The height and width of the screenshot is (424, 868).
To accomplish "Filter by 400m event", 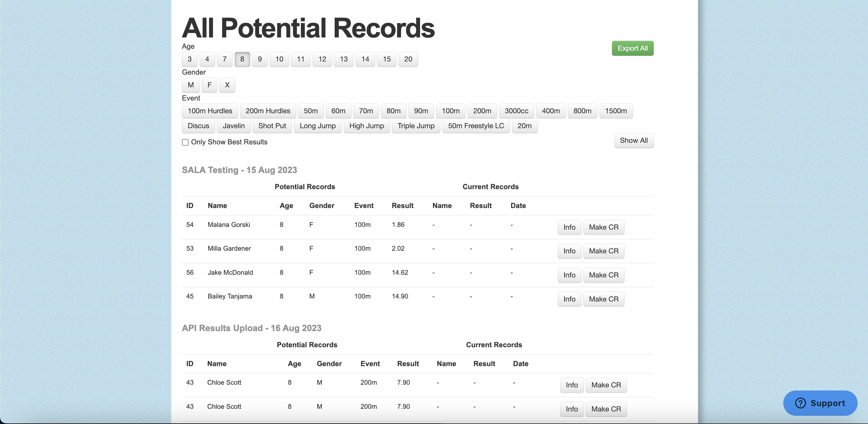I will (551, 111).
